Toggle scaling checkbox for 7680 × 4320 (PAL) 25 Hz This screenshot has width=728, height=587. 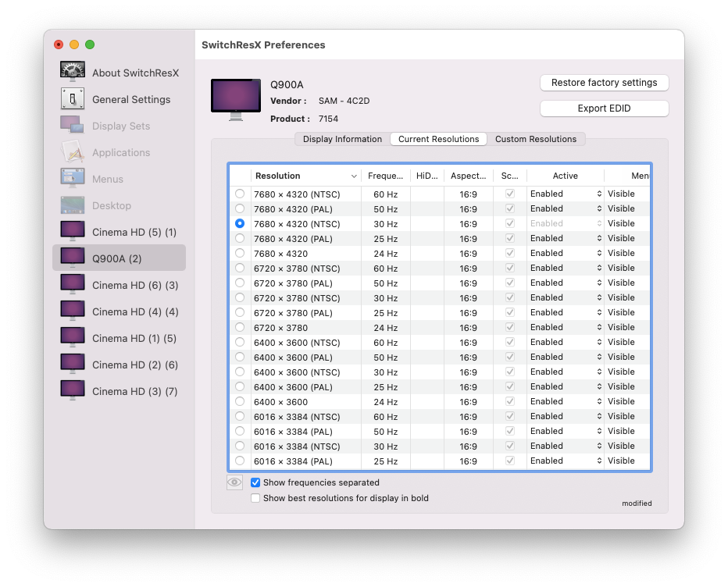pyautogui.click(x=510, y=238)
